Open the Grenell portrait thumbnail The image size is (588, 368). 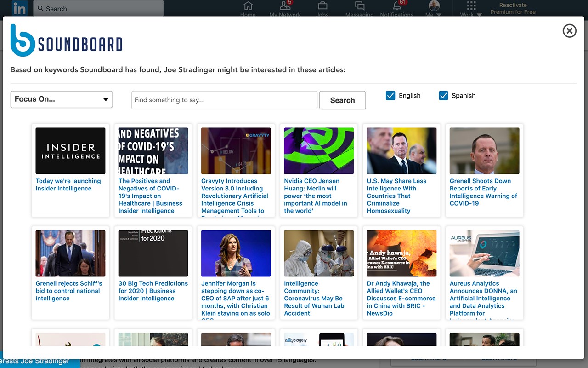tap(485, 151)
